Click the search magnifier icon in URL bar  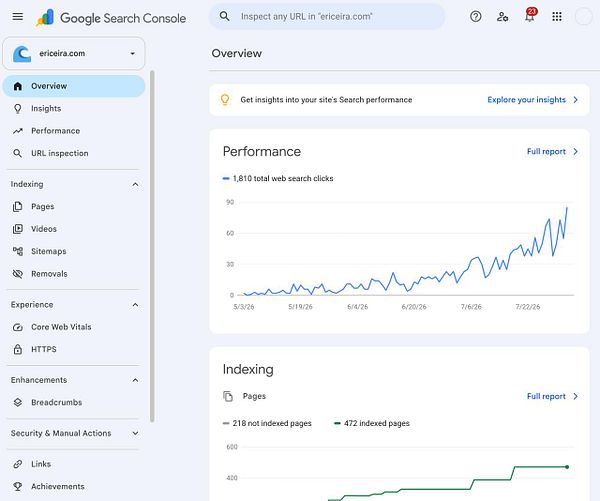pos(225,16)
